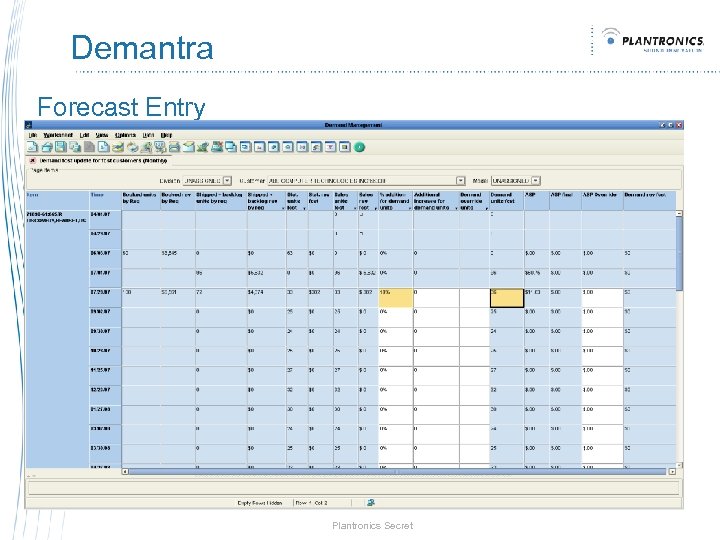Image resolution: width=720 pixels, height=540 pixels.
Task: Click the green chart icon right of envelope
Action: pos(202,147)
